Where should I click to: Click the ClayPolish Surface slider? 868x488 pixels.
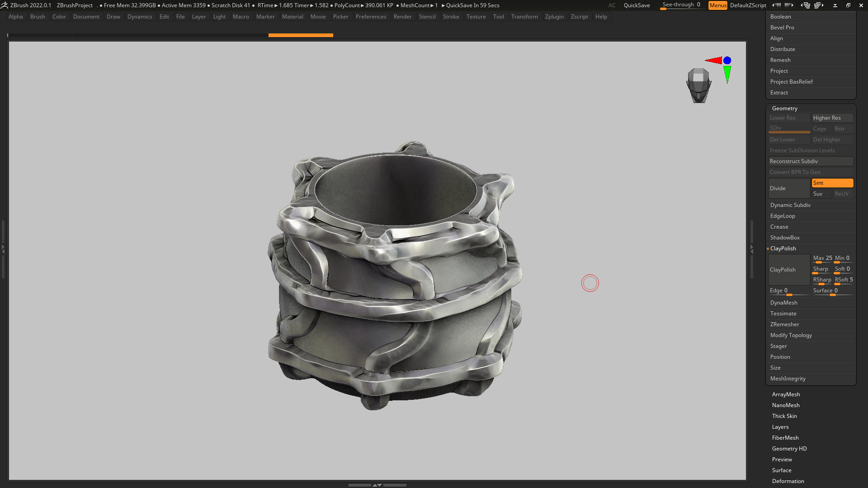[832, 291]
